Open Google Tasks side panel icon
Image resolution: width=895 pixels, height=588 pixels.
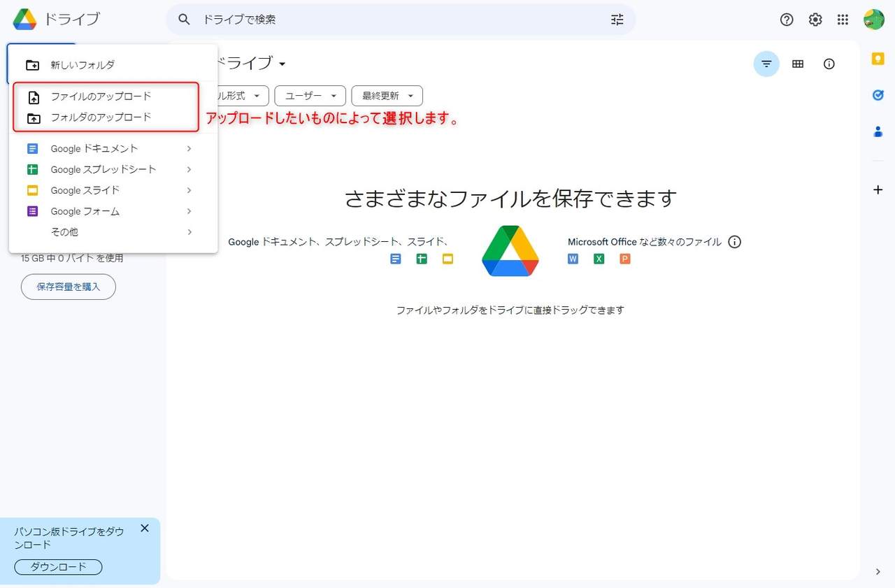[878, 95]
